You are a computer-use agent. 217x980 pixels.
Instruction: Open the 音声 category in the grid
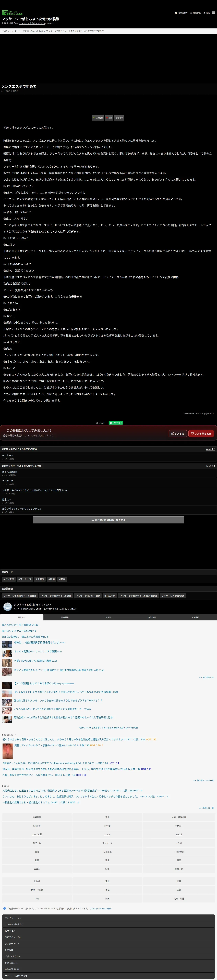179,860
